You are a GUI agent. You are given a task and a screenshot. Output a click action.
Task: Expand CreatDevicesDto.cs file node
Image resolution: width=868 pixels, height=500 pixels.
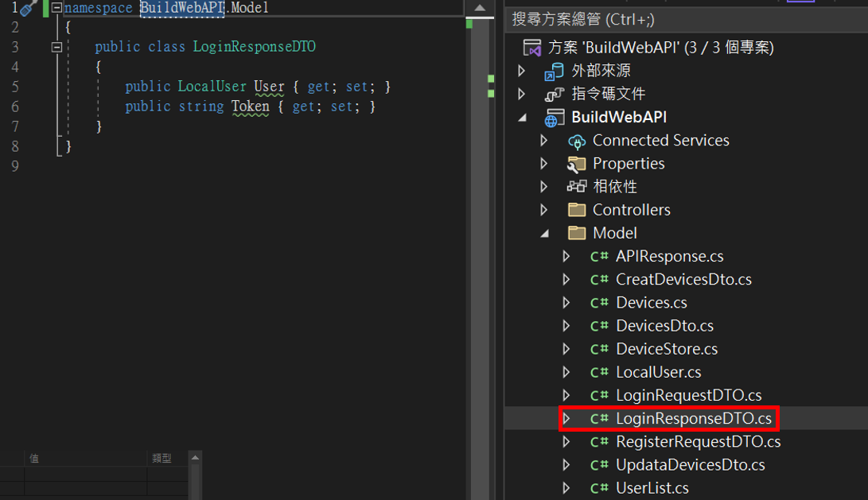click(x=566, y=279)
